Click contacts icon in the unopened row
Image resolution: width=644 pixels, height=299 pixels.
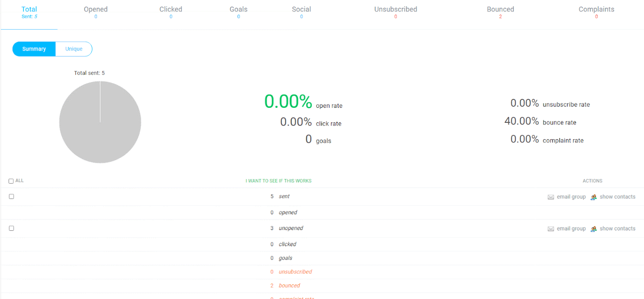click(x=593, y=229)
